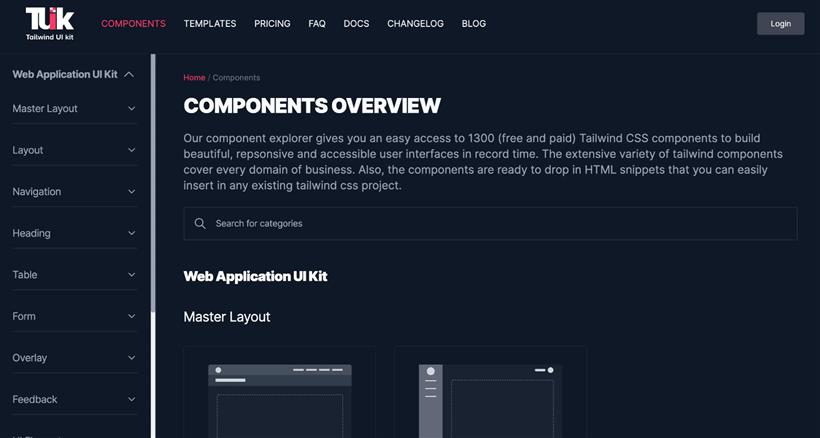The height and width of the screenshot is (438, 820).
Task: Open the Components menu item
Action: point(133,24)
